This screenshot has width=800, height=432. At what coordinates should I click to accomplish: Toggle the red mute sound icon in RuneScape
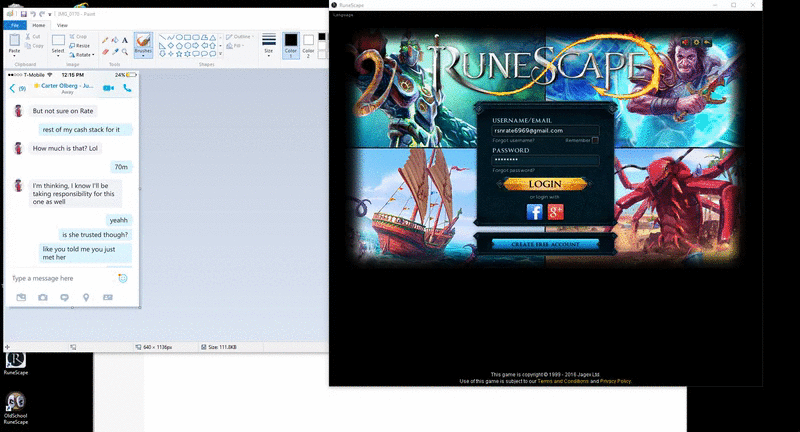(685, 42)
